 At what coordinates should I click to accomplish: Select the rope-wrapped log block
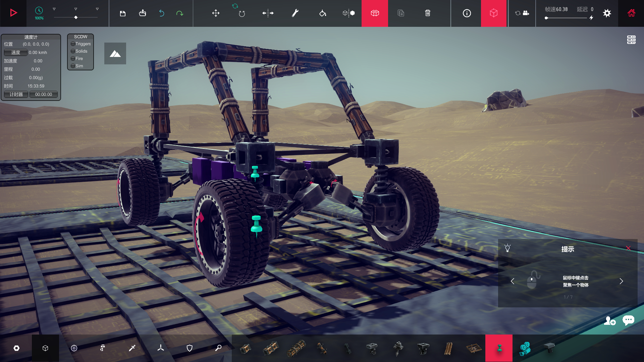tap(297, 349)
